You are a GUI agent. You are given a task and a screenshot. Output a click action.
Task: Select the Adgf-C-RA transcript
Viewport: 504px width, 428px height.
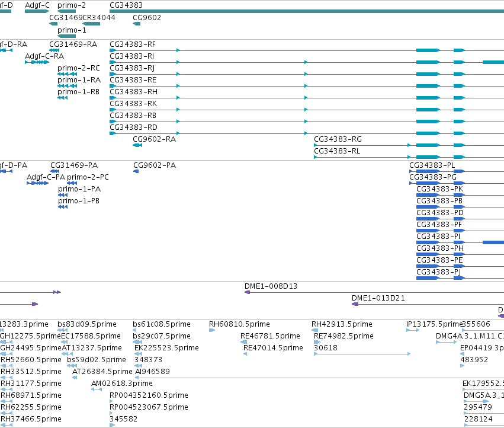point(37,62)
